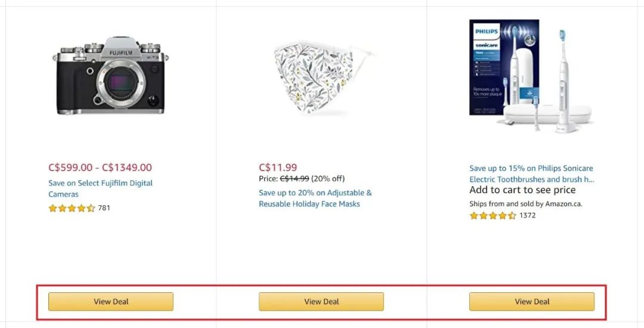Click View Deal under Holiday Face Masks
The height and width of the screenshot is (328, 644).
[321, 302]
